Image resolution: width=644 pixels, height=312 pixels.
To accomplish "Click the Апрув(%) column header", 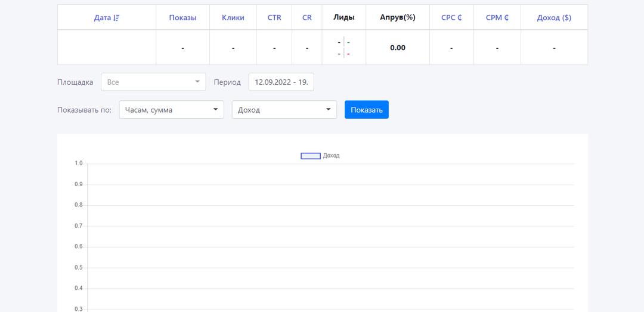I will 397,18.
